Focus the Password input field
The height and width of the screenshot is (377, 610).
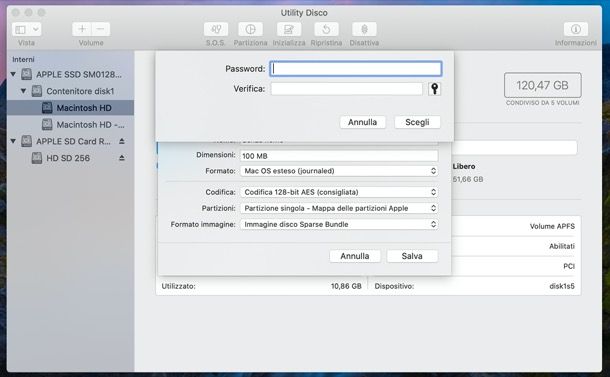click(356, 69)
